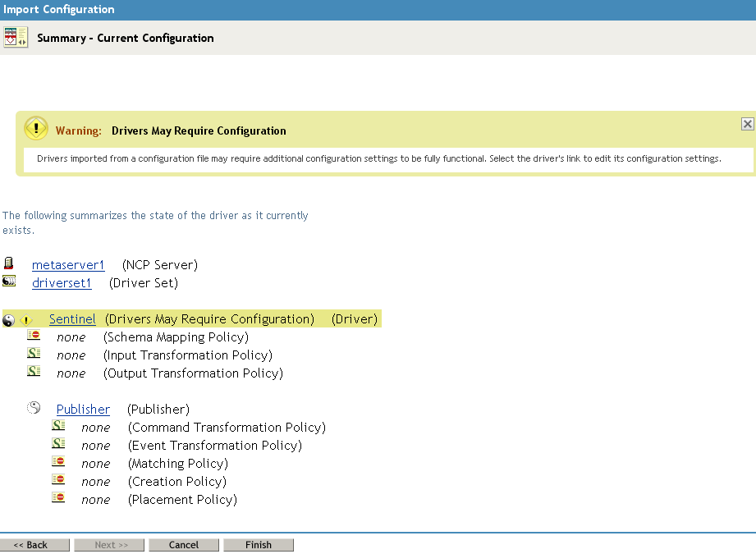This screenshot has height=554, width=756.
Task: Open the Publisher link
Action: 83,410
